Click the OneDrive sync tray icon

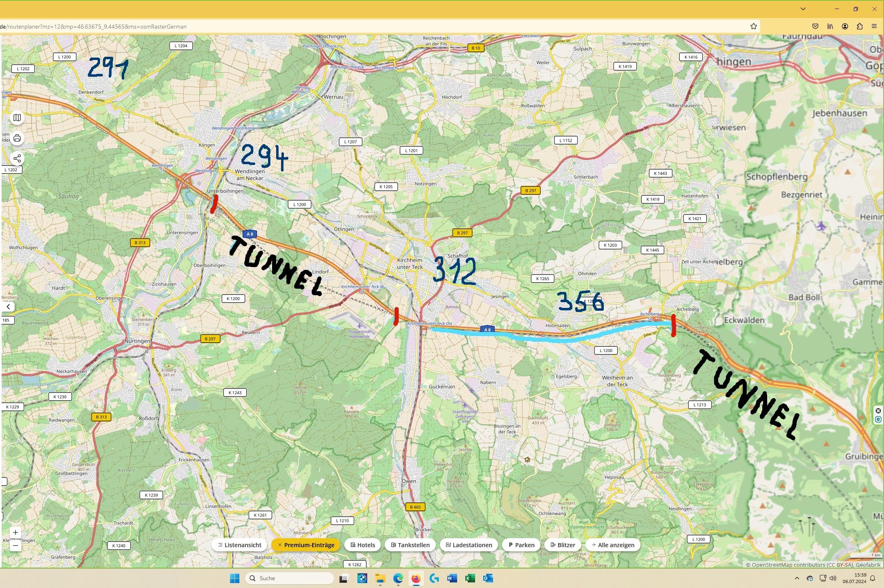810,578
